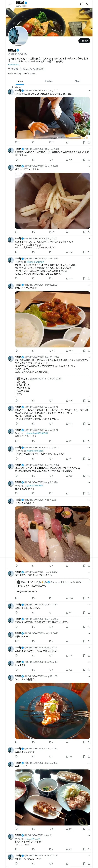Go back using the arrow icon
98x868 pixels.
(9, 4)
